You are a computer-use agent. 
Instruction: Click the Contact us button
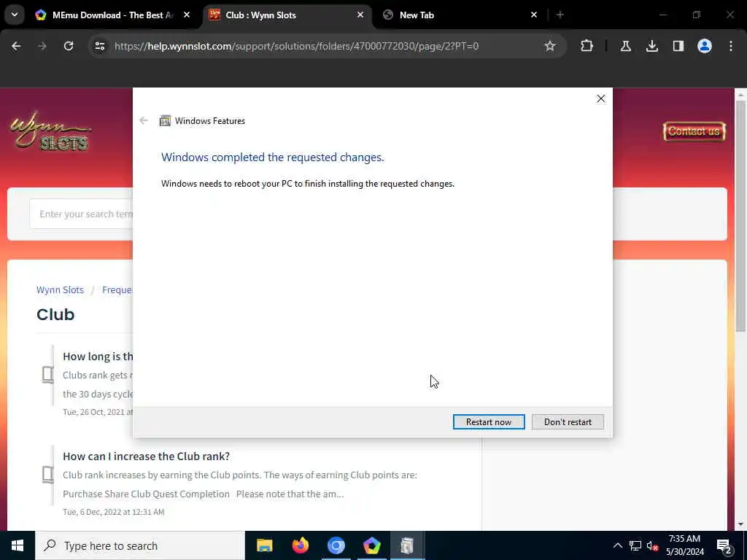pyautogui.click(x=694, y=131)
